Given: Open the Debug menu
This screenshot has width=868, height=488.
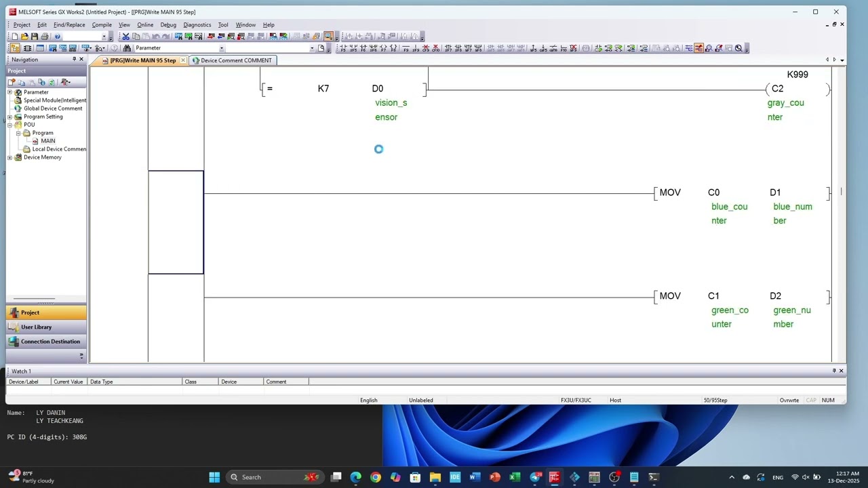Looking at the screenshot, I should coord(168,25).
